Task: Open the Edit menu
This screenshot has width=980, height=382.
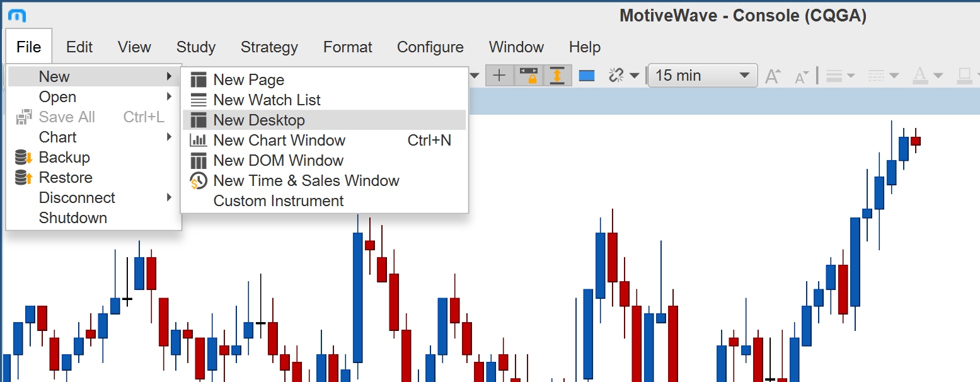Action: [x=79, y=47]
